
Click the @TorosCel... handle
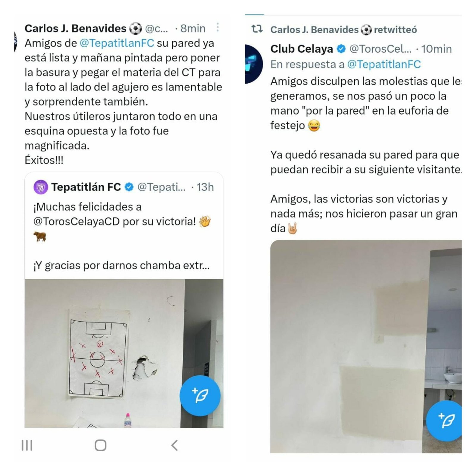380,49
